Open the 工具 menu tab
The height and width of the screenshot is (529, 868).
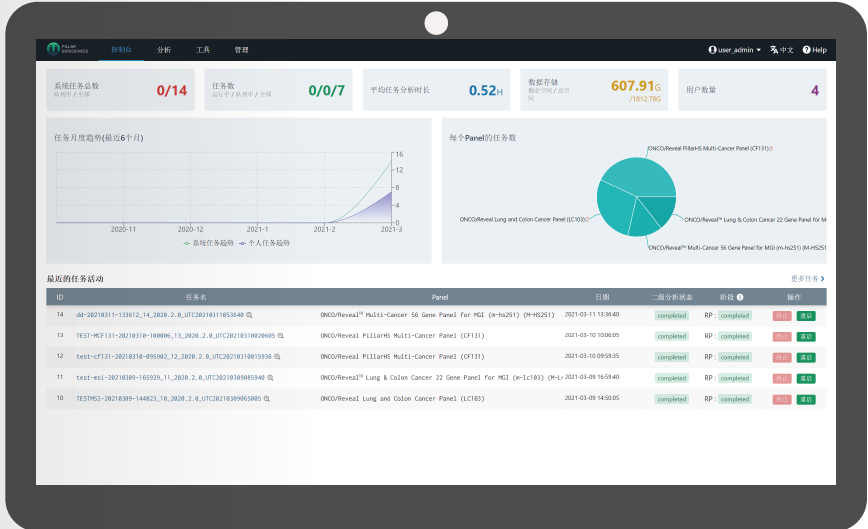tap(203, 50)
